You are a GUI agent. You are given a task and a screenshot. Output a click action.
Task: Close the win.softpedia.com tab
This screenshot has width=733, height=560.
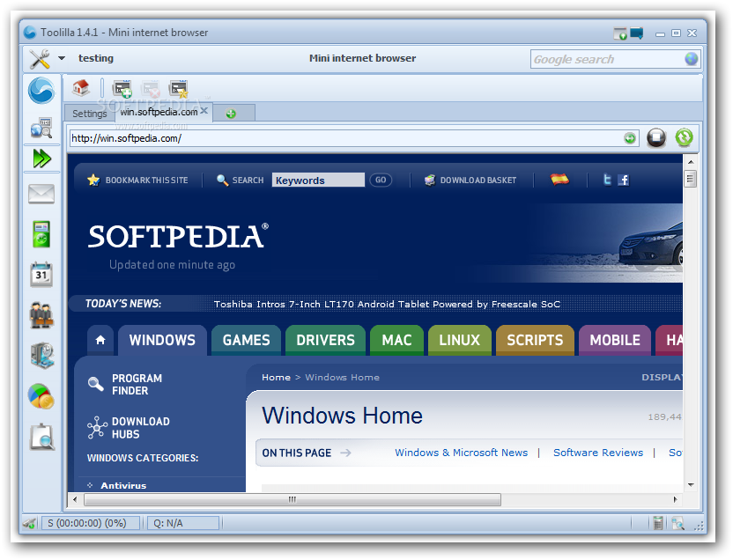204,111
